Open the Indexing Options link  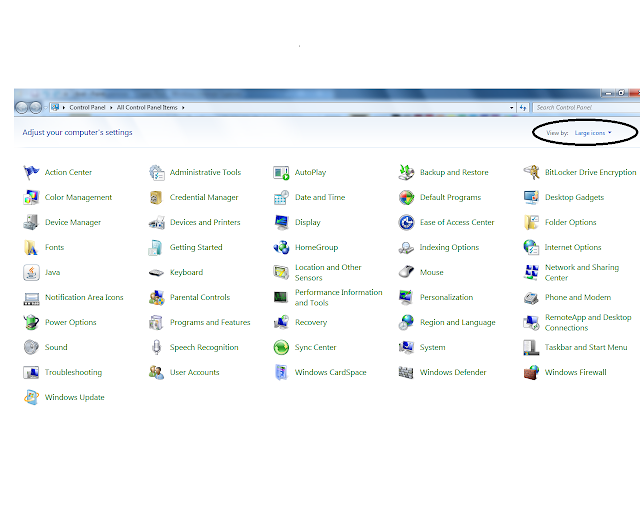click(x=449, y=247)
